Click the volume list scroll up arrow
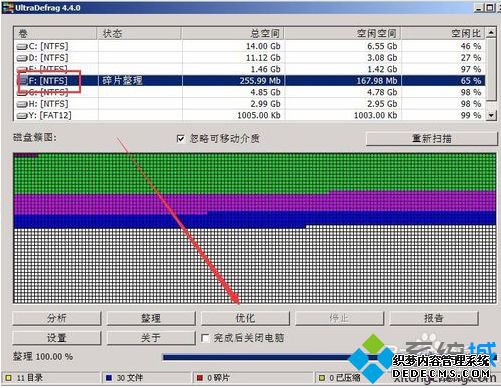Viewport: 501px width, 388px height. click(491, 33)
